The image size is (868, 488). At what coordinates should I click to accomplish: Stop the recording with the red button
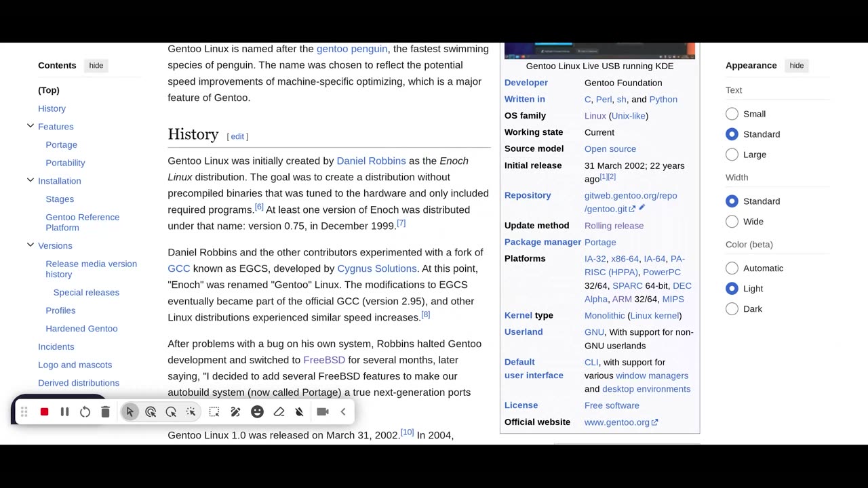point(44,411)
